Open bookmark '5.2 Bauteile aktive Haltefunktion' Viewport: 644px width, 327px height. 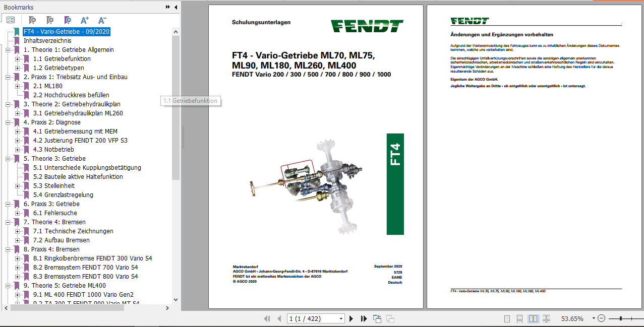pyautogui.click(x=78, y=177)
